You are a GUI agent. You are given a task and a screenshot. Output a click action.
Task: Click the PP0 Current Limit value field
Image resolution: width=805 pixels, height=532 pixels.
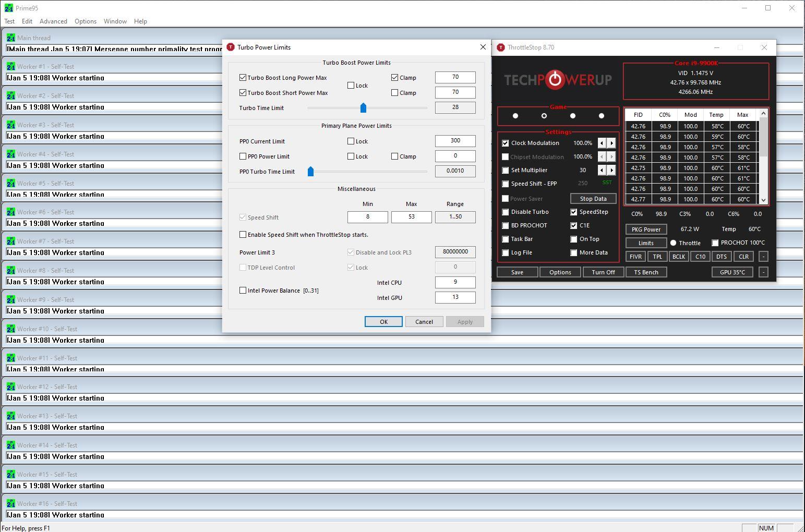(455, 141)
